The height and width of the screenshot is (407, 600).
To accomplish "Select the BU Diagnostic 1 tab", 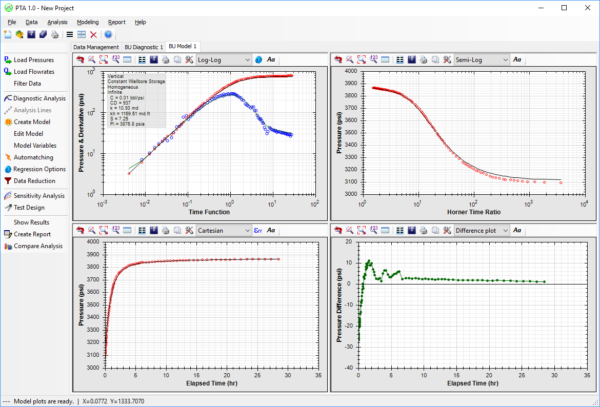I will click(x=144, y=47).
